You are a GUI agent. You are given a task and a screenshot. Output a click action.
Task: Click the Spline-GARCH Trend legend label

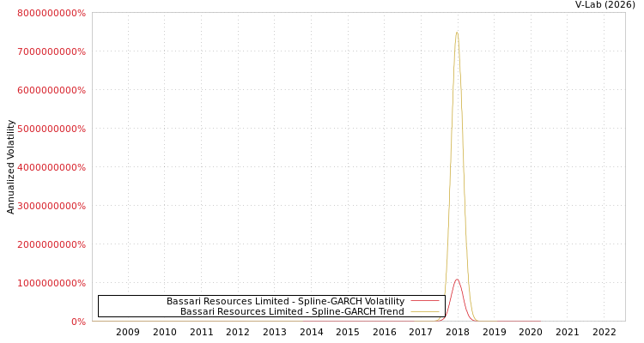click(x=292, y=311)
